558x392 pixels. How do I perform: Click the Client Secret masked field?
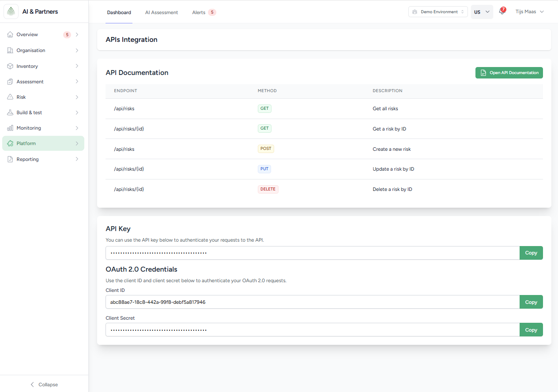click(x=313, y=330)
